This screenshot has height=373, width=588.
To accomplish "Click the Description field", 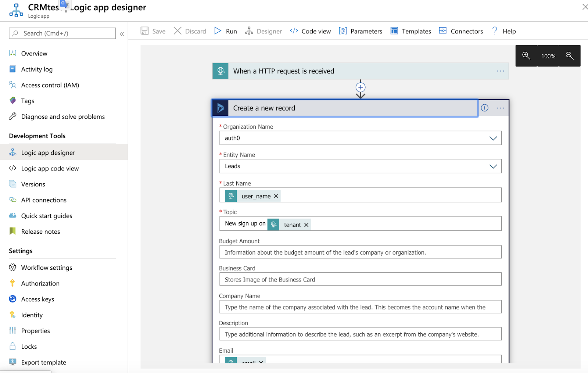I will [x=361, y=334].
